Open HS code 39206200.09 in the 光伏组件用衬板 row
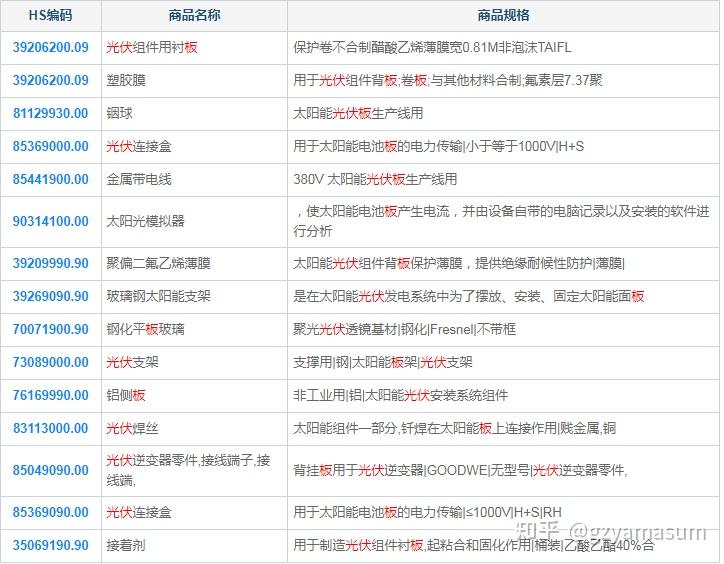The height and width of the screenshot is (564, 724). click(50, 47)
